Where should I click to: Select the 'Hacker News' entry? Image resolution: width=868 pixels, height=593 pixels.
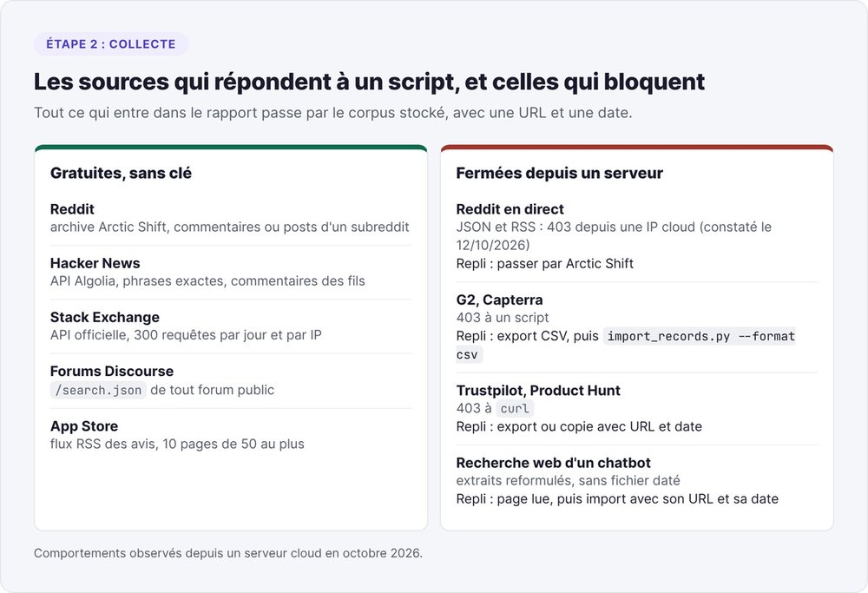coord(95,263)
